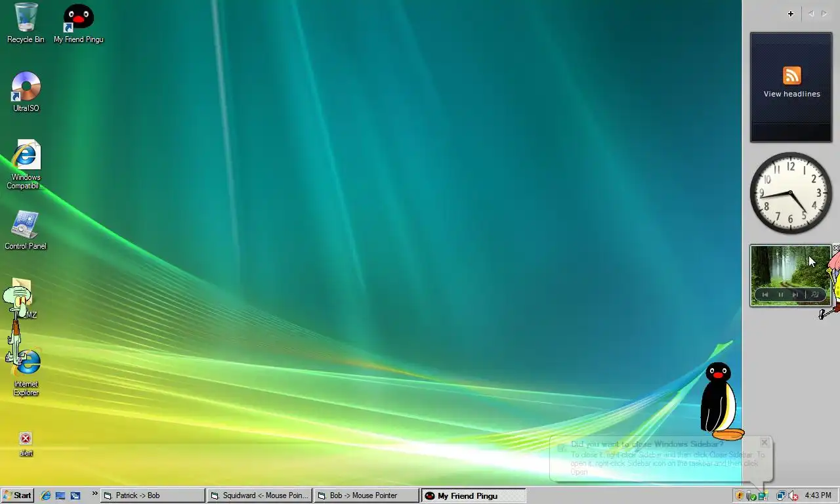This screenshot has height=504, width=840.
Task: Click the muted volume tray icon
Action: coord(793,496)
